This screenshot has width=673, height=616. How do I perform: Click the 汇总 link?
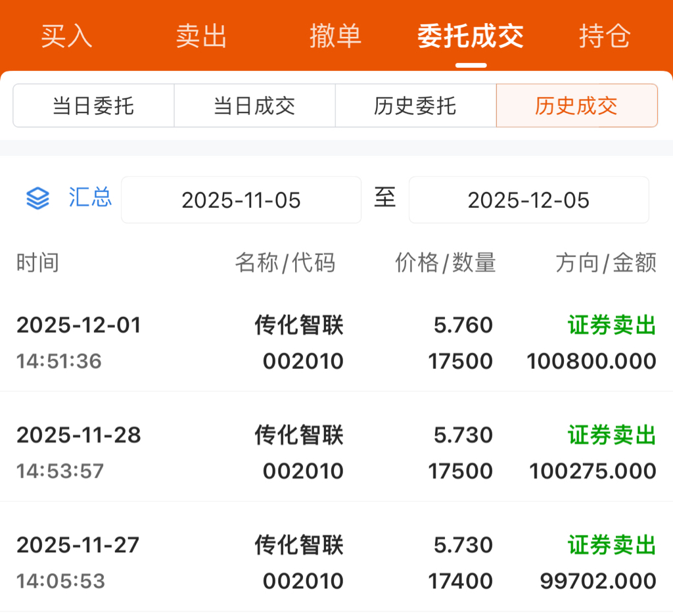(x=90, y=197)
